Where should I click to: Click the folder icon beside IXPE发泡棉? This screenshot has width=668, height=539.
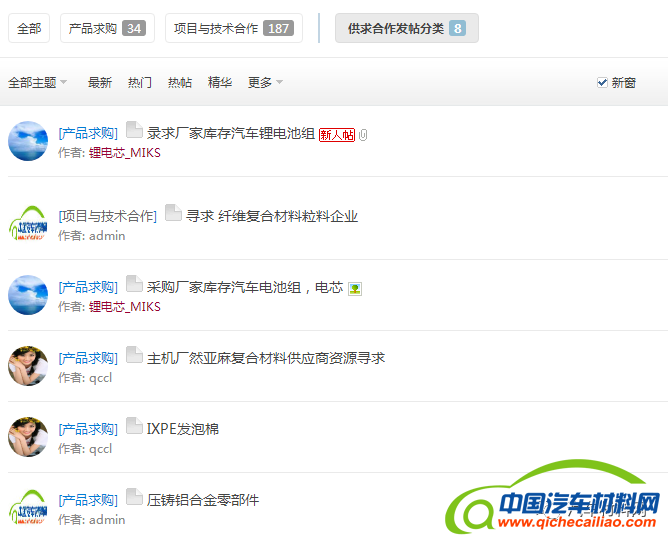click(x=134, y=427)
